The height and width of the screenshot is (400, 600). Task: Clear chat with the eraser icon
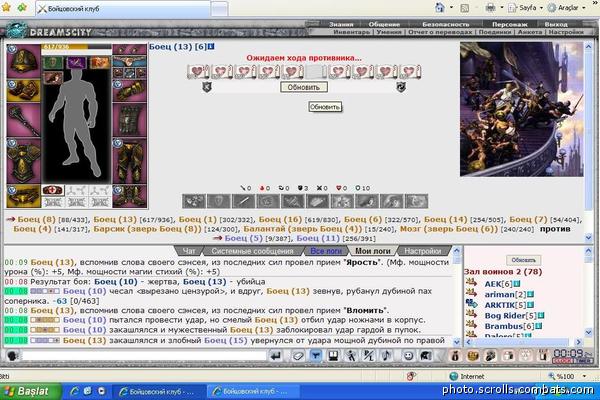(x=298, y=356)
